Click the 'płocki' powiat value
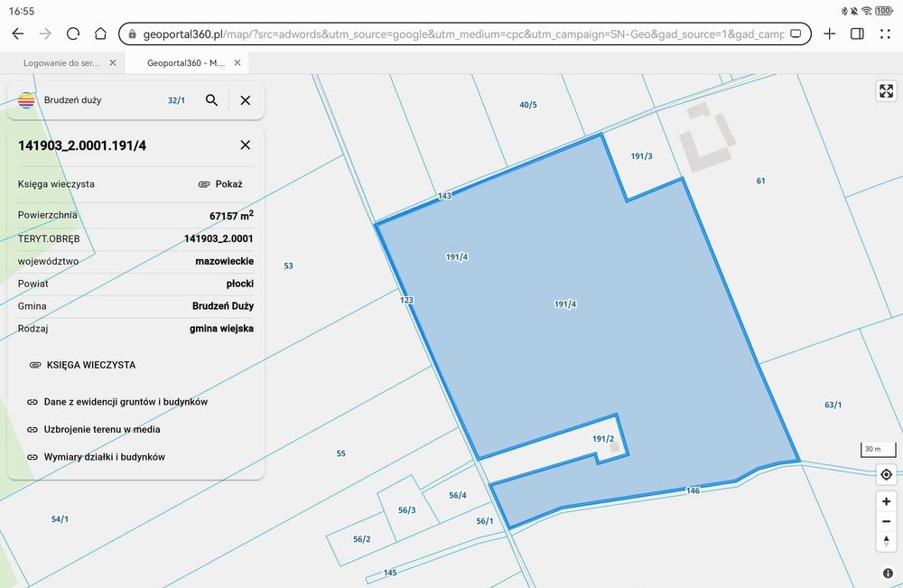Screen dimensions: 903x588 tap(240, 284)
